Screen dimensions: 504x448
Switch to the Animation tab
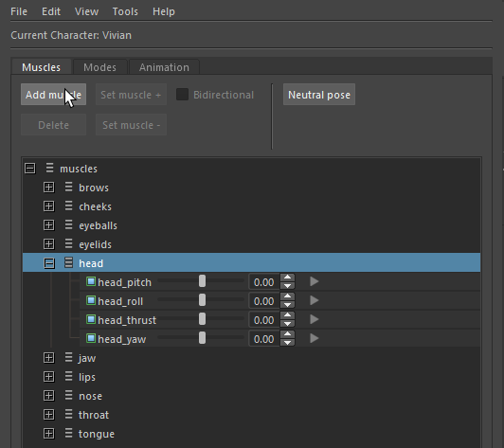pyautogui.click(x=164, y=67)
